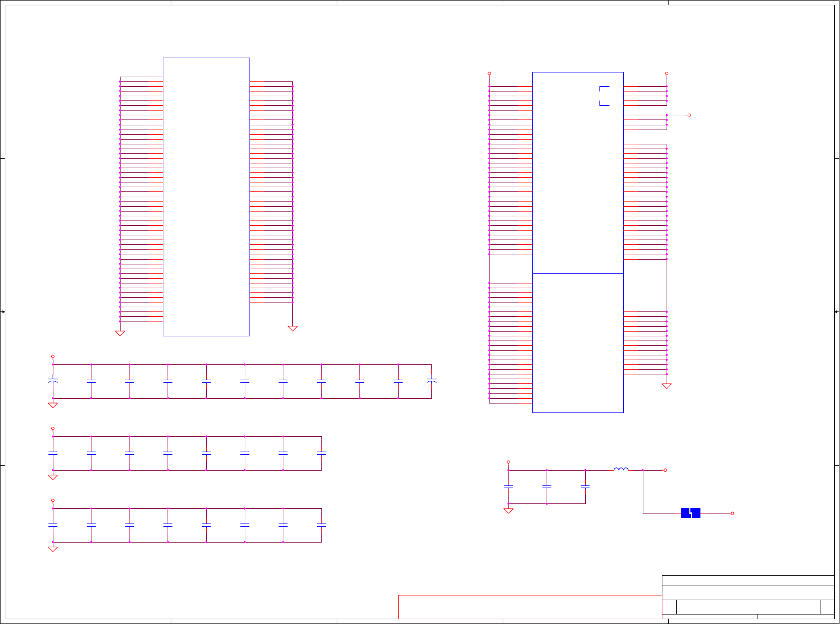Select power terminal at top-right of right IC

667,73
